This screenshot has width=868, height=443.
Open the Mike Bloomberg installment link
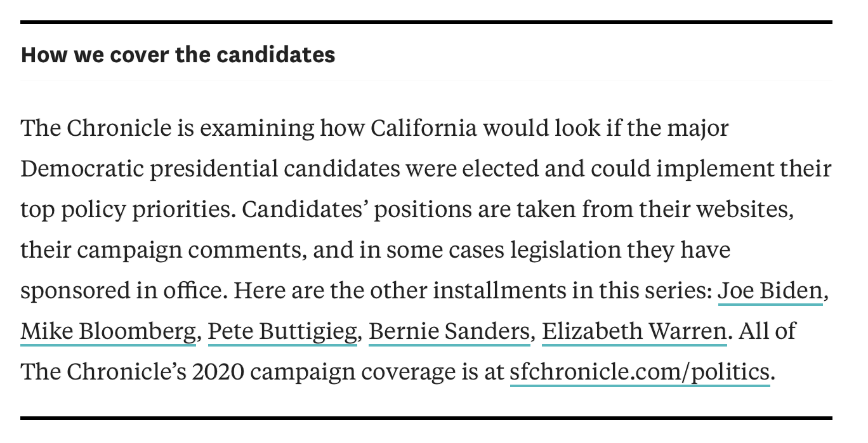(x=108, y=332)
